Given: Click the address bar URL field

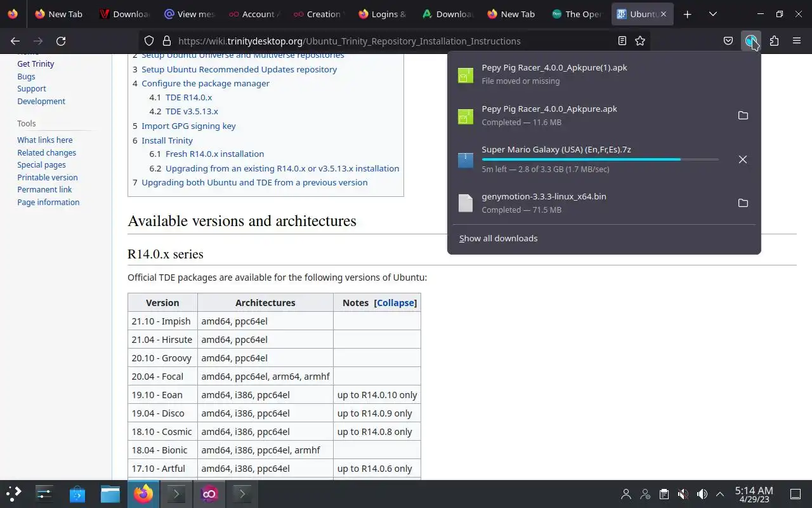Looking at the screenshot, I should (x=393, y=41).
